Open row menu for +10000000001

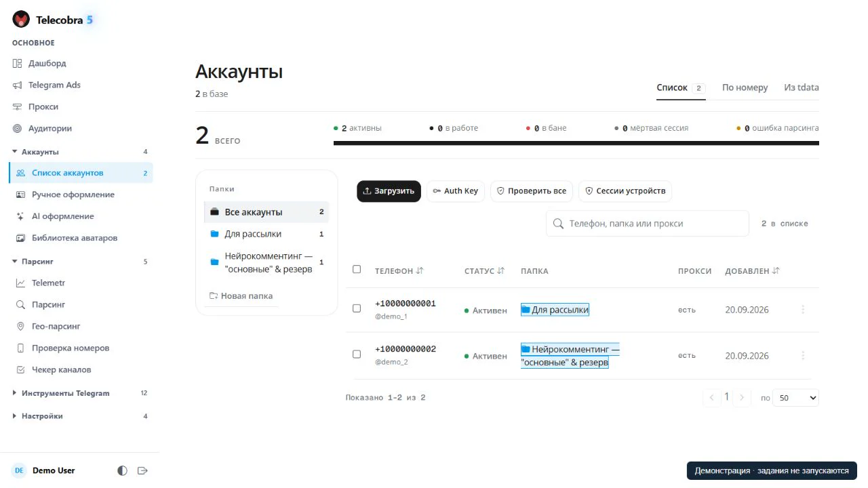pyautogui.click(x=803, y=309)
